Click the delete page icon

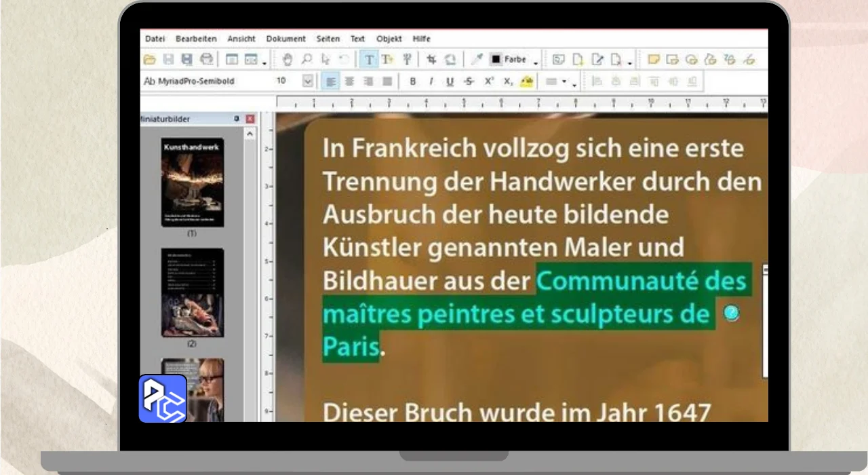616,60
